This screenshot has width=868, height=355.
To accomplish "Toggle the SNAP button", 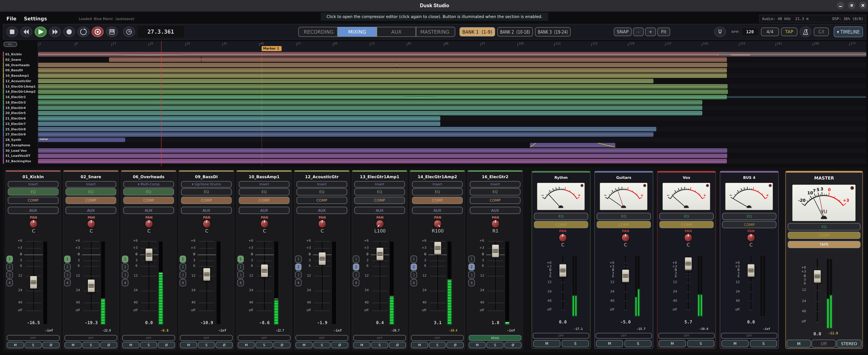I will coord(623,32).
